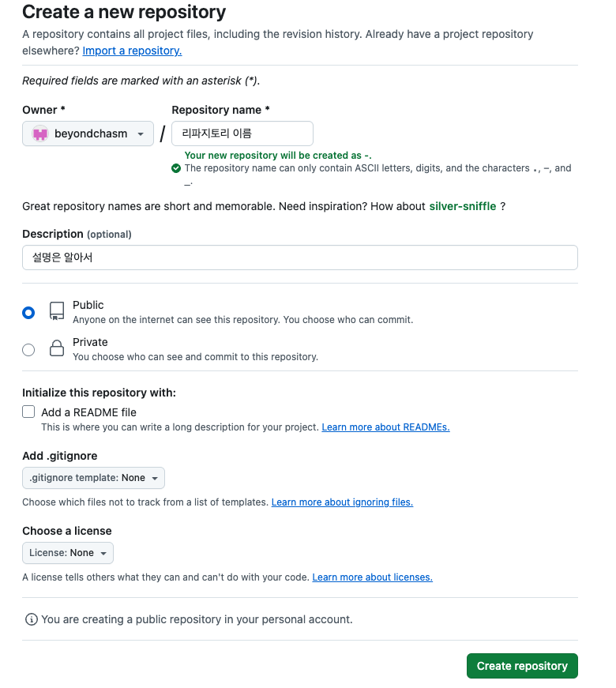
Task: Click the info icon near public notice
Action: (x=32, y=619)
